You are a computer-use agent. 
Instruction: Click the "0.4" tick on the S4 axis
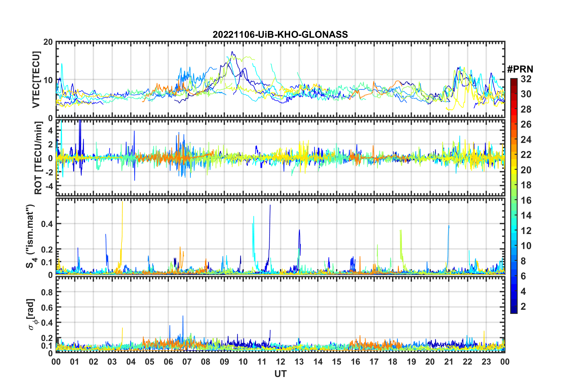(x=47, y=224)
